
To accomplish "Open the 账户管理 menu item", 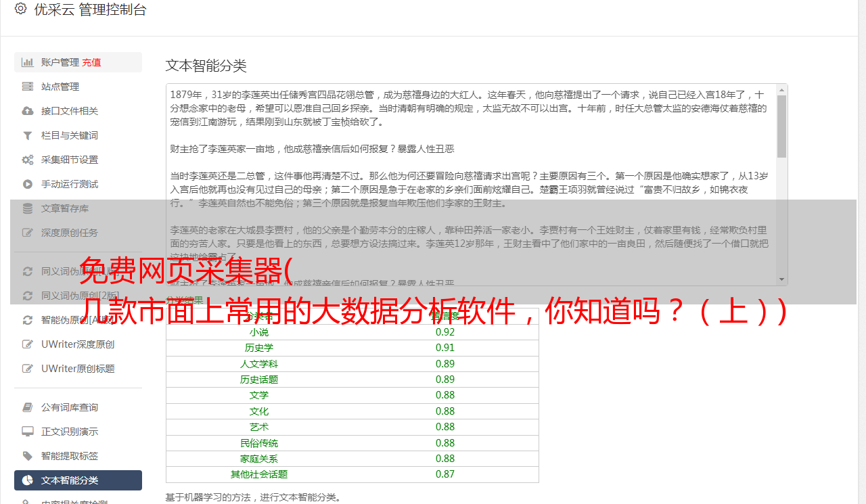I will point(78,62).
